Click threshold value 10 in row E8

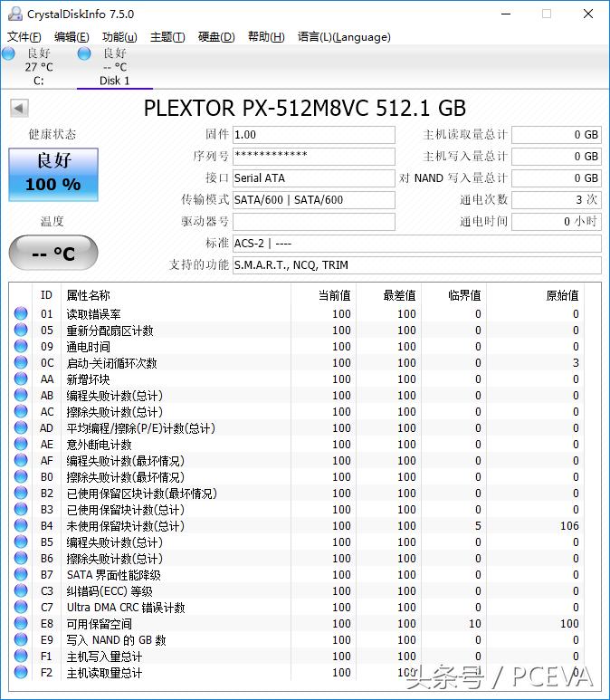coord(475,624)
